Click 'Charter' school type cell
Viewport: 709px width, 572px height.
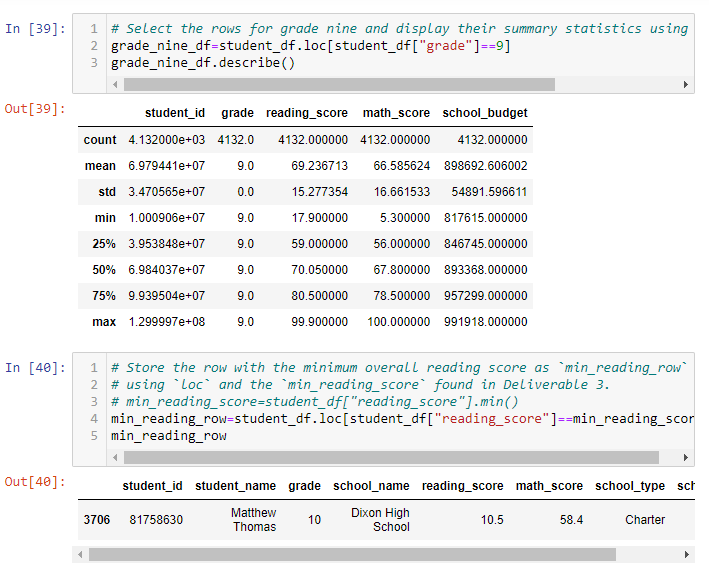tap(645, 520)
